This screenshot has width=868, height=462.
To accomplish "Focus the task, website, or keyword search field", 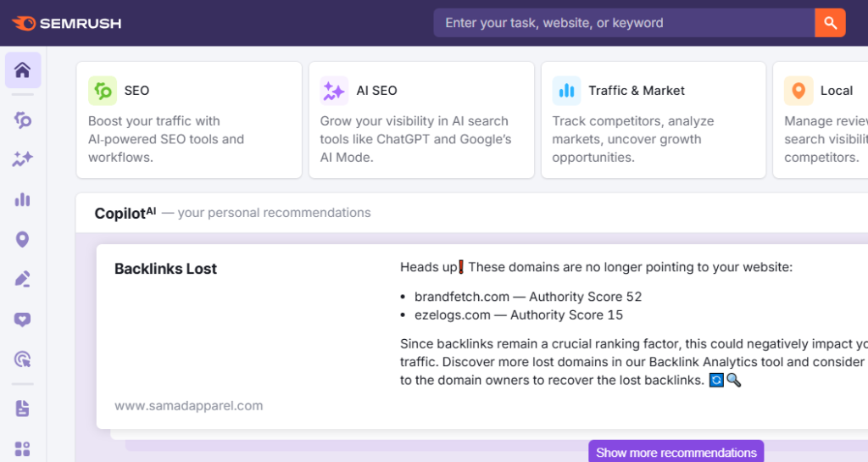I will 624,23.
